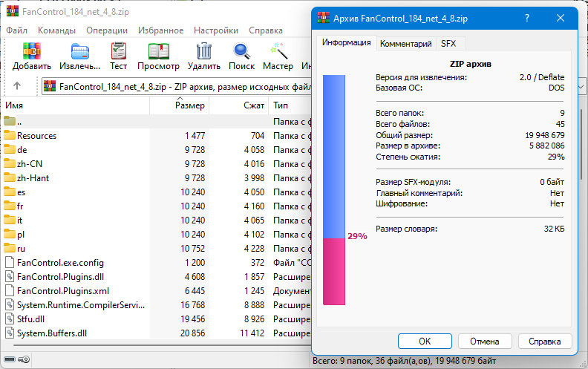
Task: Click the Всего файлов value 45
Action: (x=561, y=124)
